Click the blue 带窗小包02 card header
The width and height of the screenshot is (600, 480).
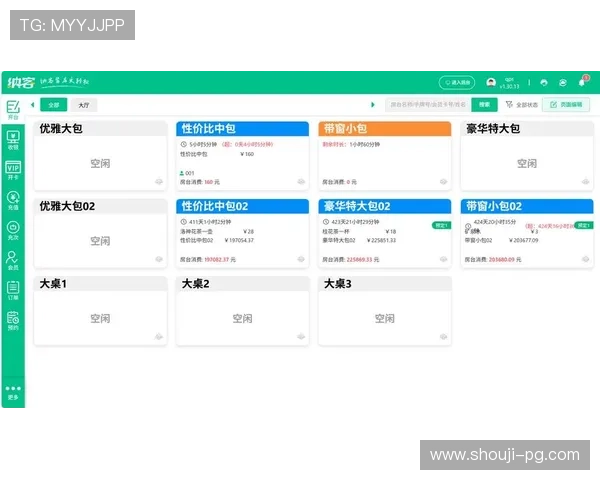point(527,206)
